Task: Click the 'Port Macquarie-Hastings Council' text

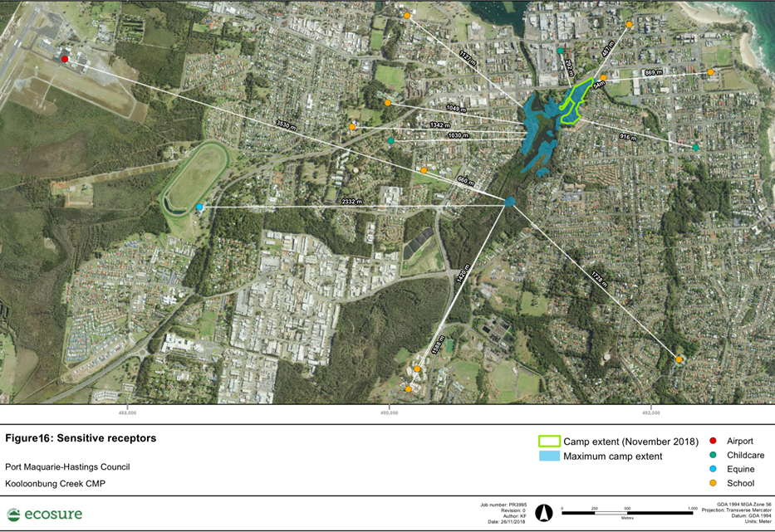Action: click(x=68, y=466)
